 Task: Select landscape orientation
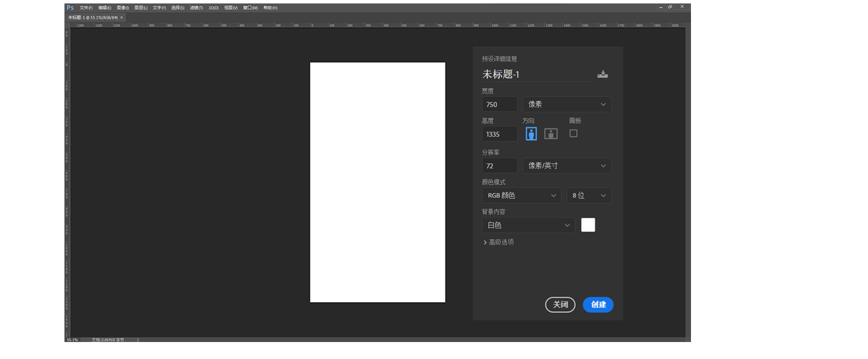coord(551,133)
